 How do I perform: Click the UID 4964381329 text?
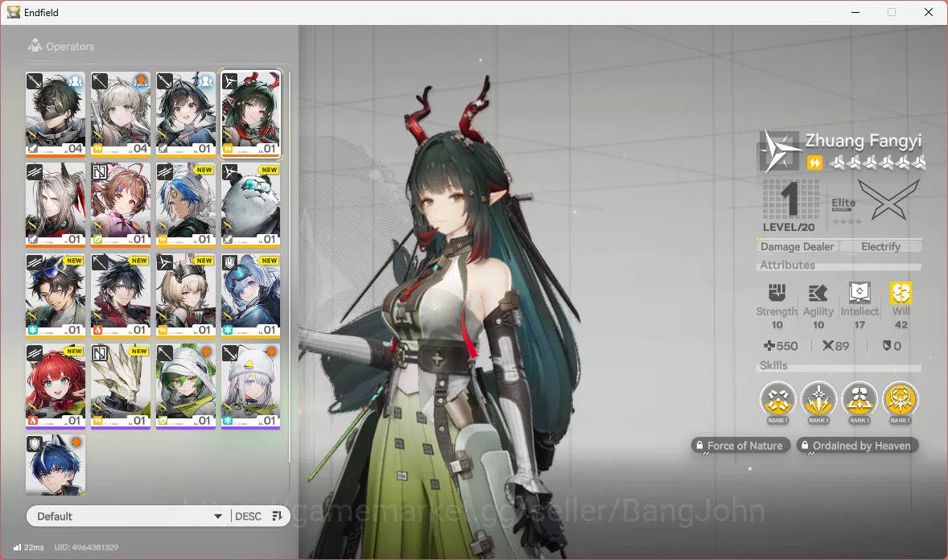[86, 547]
